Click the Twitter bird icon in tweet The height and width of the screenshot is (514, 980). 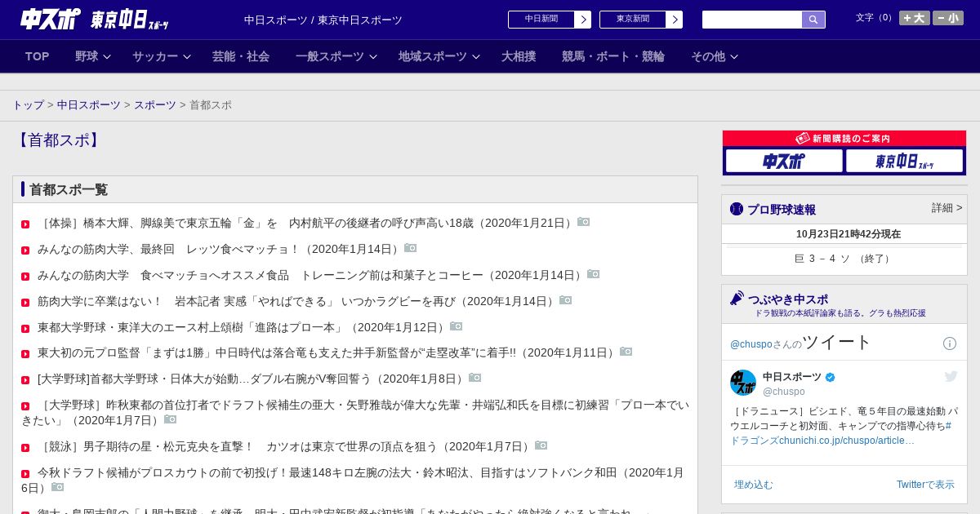coord(951,376)
